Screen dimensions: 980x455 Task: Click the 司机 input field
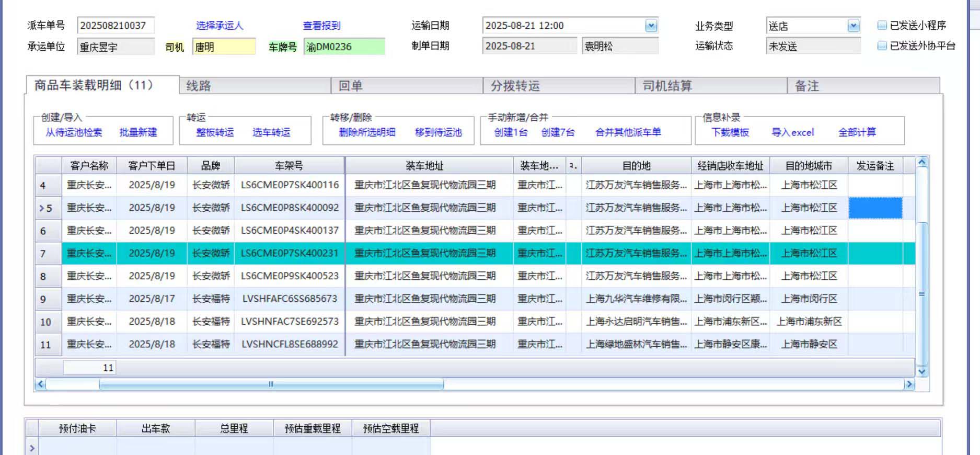(x=224, y=47)
